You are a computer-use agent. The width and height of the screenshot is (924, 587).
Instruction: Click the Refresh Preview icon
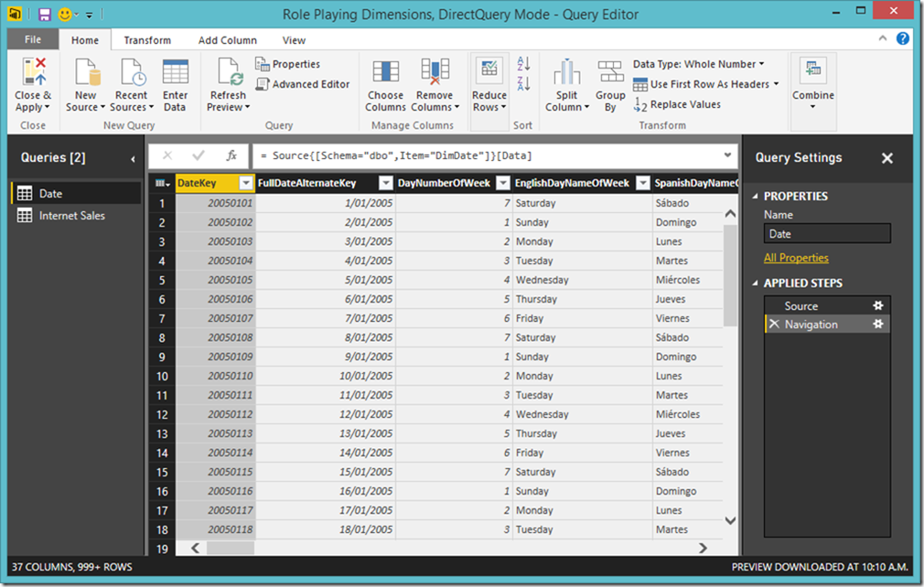(x=230, y=72)
